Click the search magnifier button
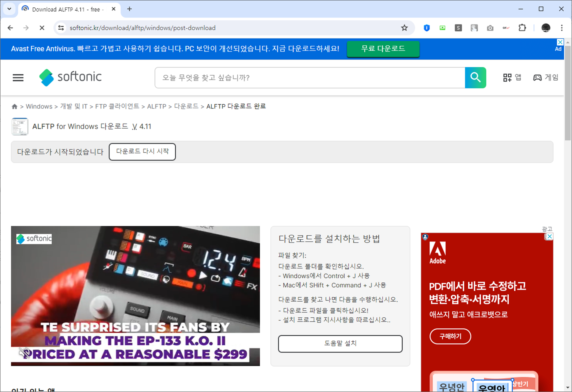Screen dimensions: 572x392 (x=475, y=77)
